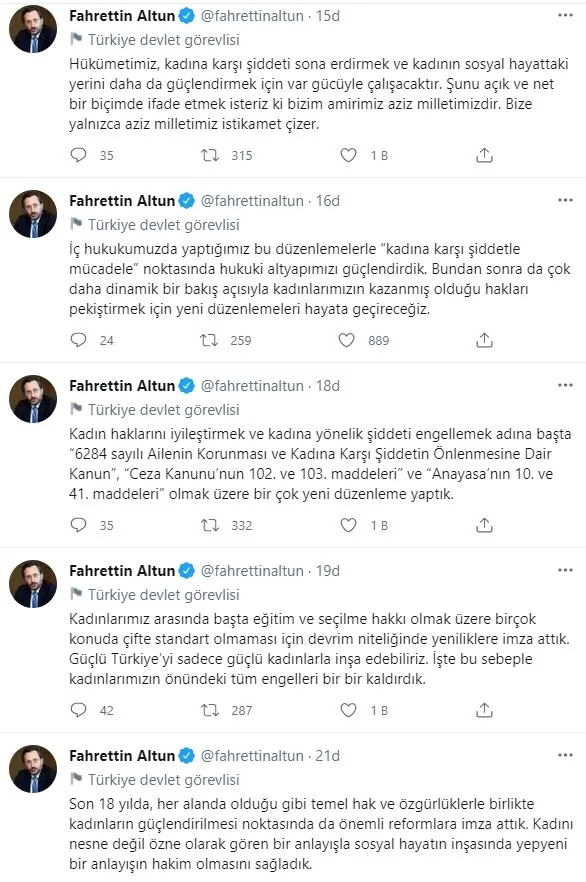Click the reply count showing 42

tap(88, 711)
